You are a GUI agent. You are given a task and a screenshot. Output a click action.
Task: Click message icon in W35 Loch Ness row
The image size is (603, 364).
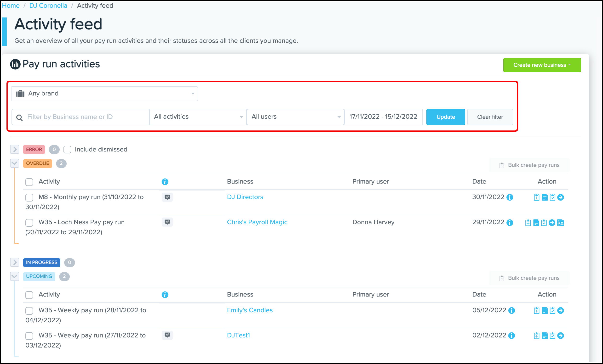click(x=167, y=222)
